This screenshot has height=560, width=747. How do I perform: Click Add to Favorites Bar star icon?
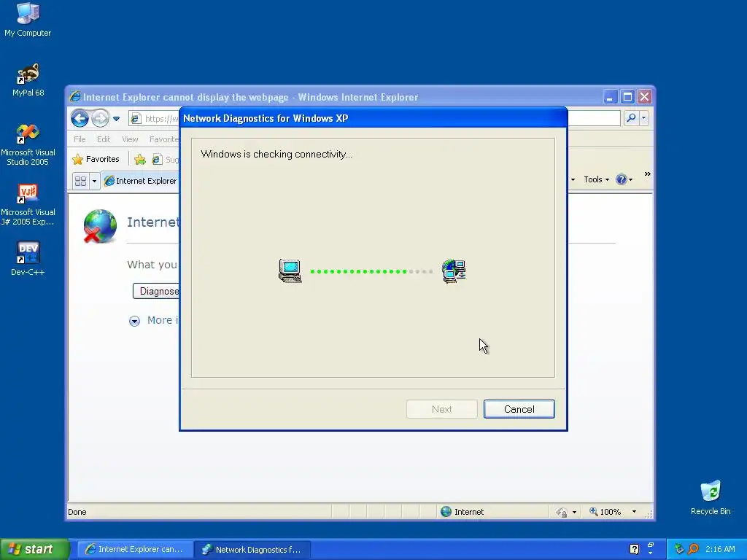click(139, 160)
